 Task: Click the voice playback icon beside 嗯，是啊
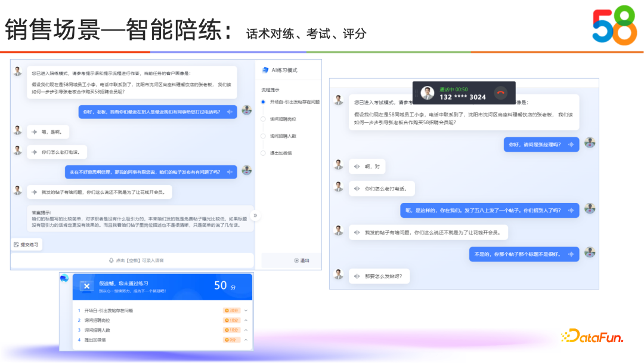35,131
